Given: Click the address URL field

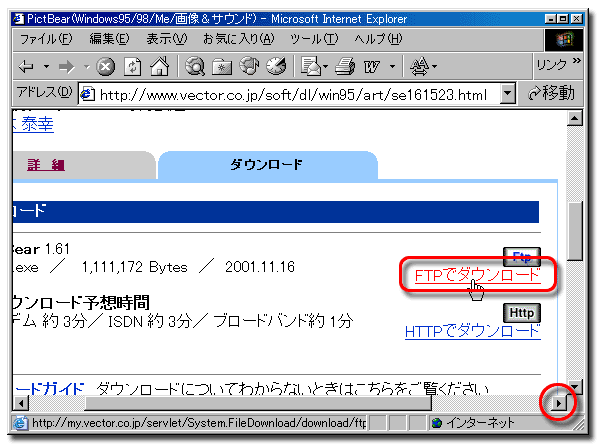Looking at the screenshot, I should pyautogui.click(x=293, y=94).
